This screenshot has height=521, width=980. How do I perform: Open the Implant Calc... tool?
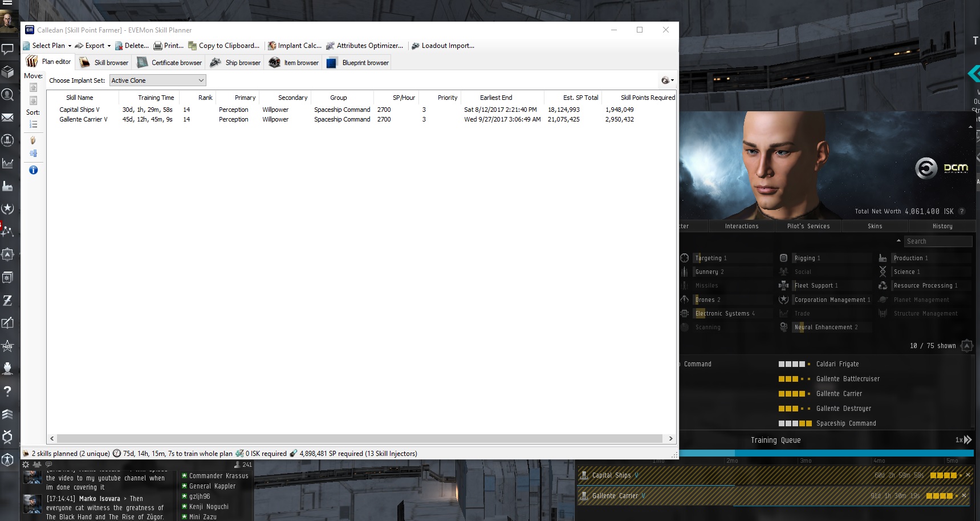tap(295, 46)
